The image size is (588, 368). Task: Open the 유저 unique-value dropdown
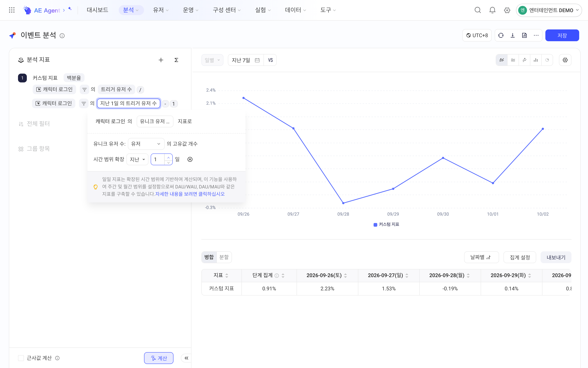pyautogui.click(x=146, y=144)
